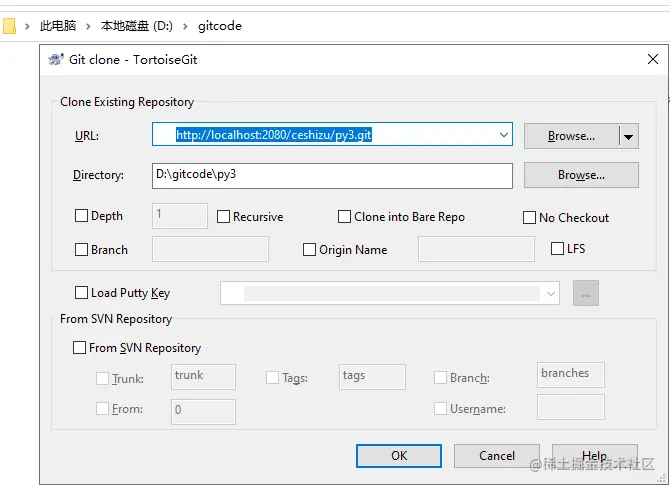Click the ellipsis button beside Putty key

point(585,293)
